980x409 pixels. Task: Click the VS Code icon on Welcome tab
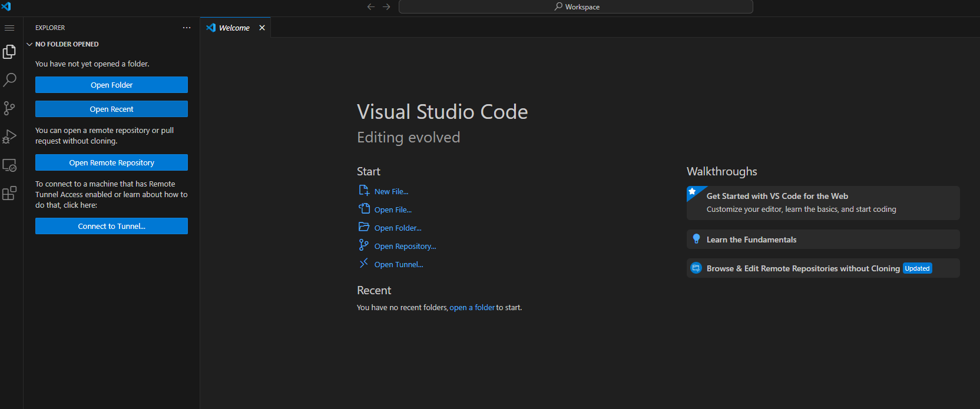(211, 28)
